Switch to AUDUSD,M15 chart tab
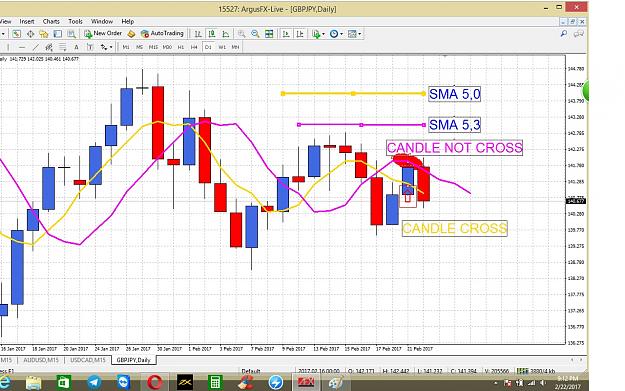Screen dimensions: 625x391 [41, 360]
